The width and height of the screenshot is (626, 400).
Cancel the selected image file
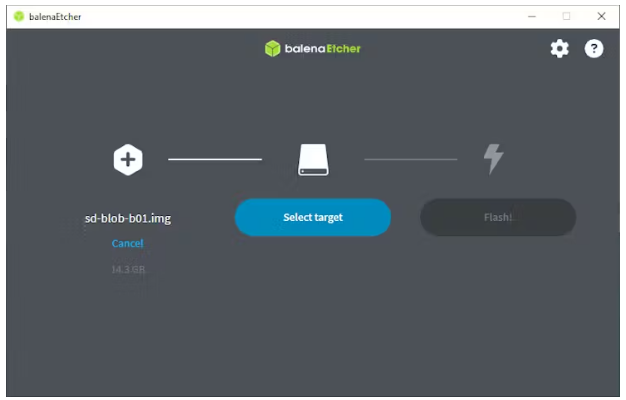(x=127, y=243)
